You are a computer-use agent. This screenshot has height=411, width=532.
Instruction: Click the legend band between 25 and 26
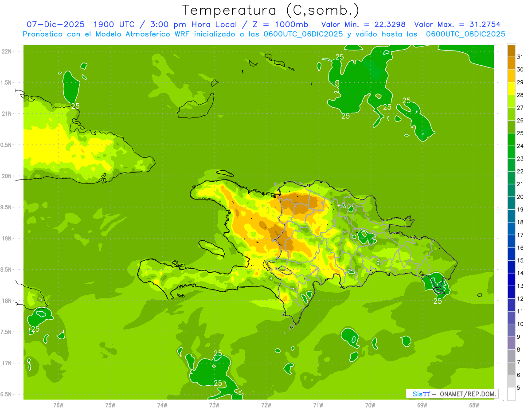[x=511, y=127]
